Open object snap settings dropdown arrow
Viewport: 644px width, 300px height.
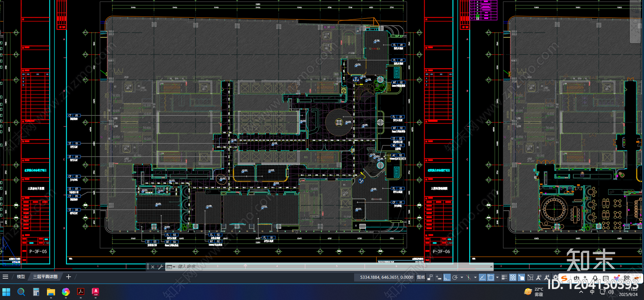tap(497, 277)
